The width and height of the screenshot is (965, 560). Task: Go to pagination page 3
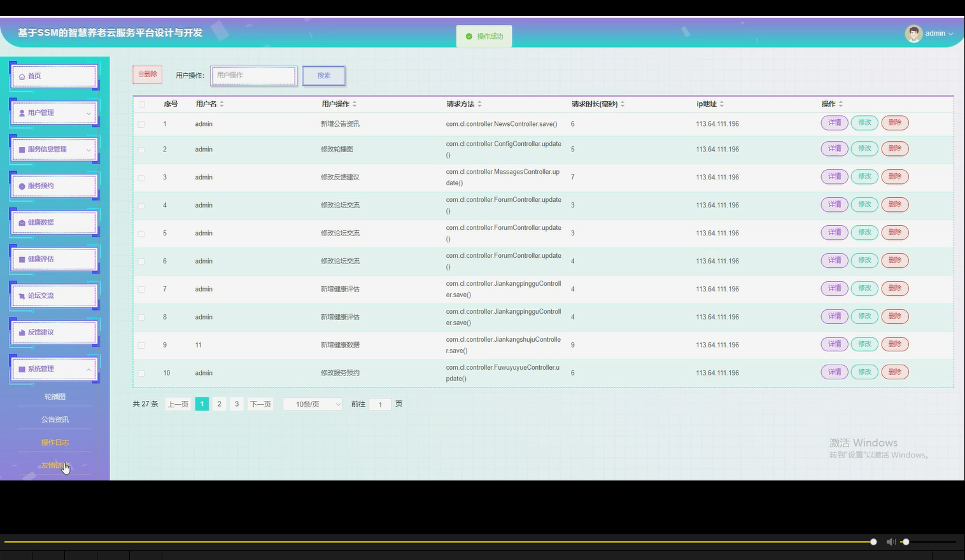237,404
